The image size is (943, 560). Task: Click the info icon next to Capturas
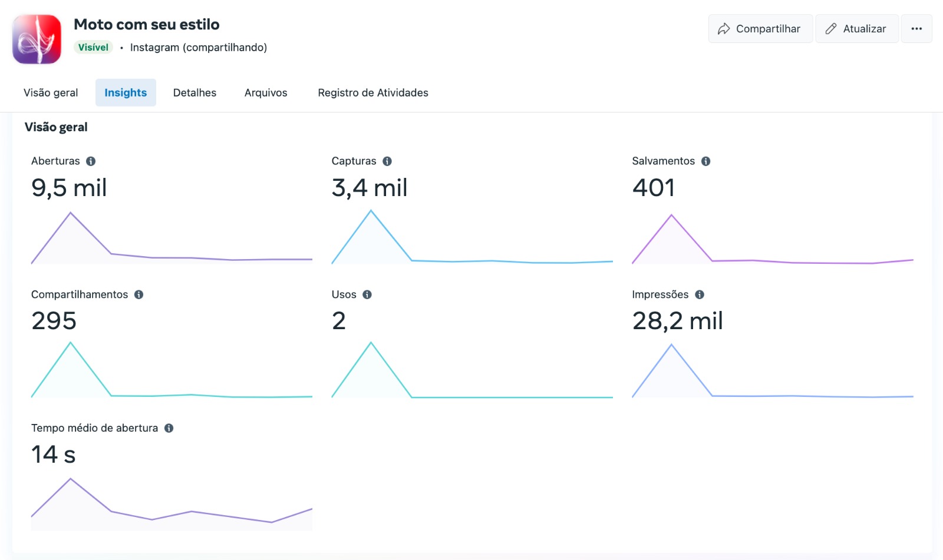click(387, 161)
